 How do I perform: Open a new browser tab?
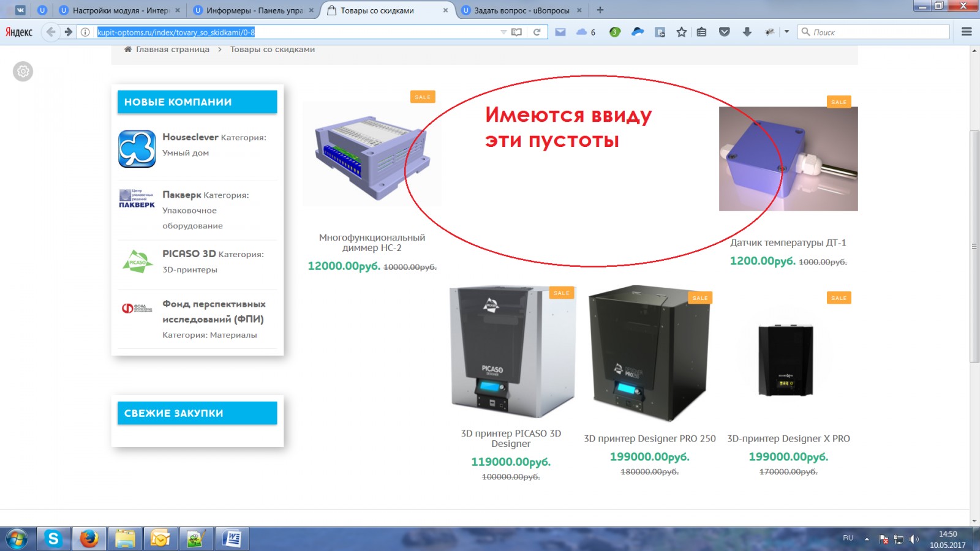tap(600, 10)
